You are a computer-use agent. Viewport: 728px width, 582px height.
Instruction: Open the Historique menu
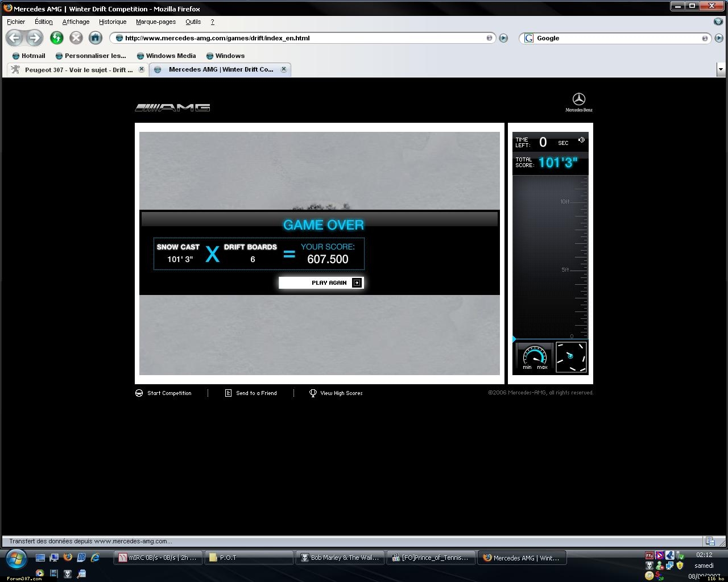pyautogui.click(x=113, y=22)
